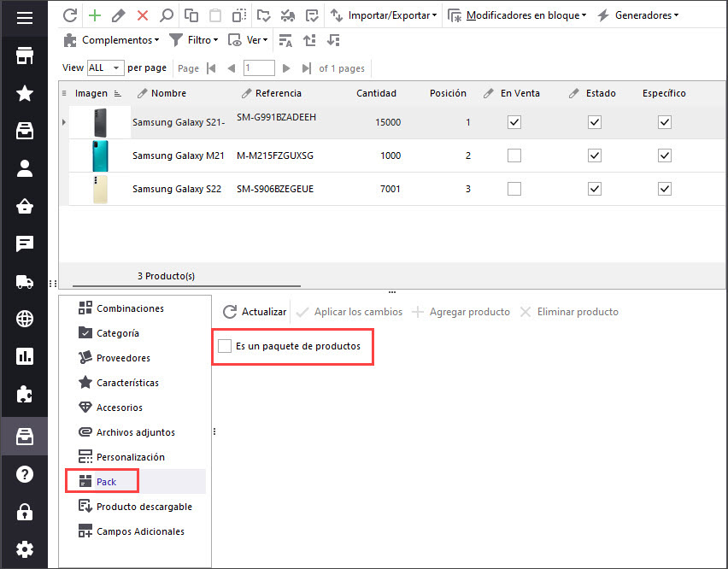Open the messages chat icon in the sidebar
728x569 pixels.
point(25,243)
